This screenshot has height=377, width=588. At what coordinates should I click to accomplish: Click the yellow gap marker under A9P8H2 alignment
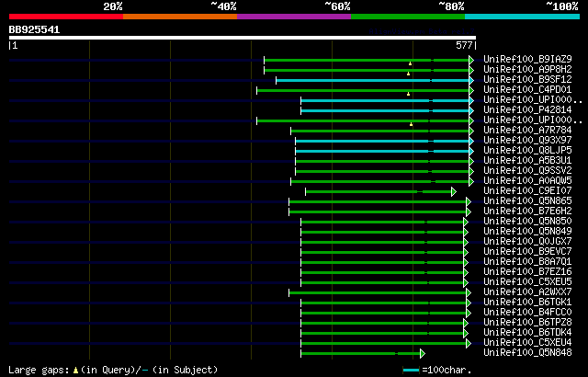[408, 74]
